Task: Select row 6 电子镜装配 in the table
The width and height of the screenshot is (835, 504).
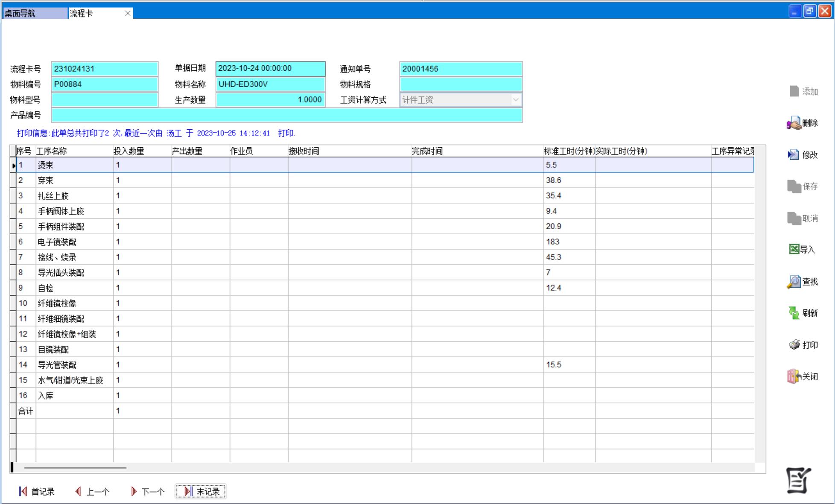Action: [x=57, y=242]
